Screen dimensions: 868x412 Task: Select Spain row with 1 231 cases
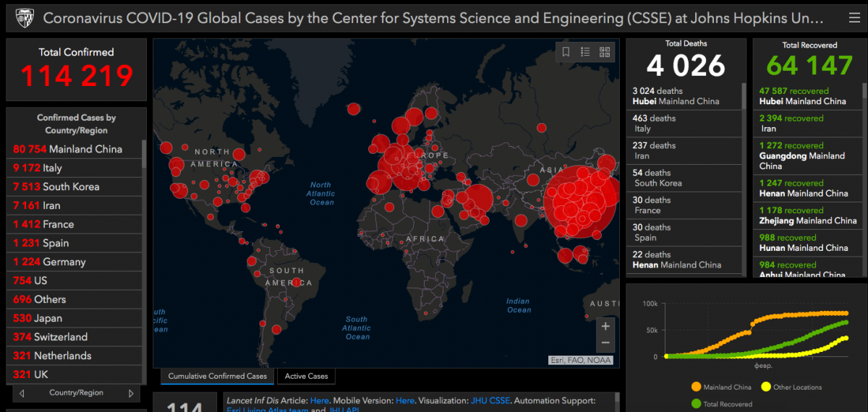pos(75,243)
